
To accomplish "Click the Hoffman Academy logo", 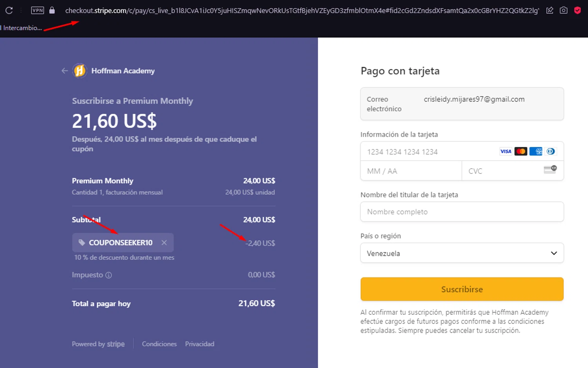I will point(80,71).
